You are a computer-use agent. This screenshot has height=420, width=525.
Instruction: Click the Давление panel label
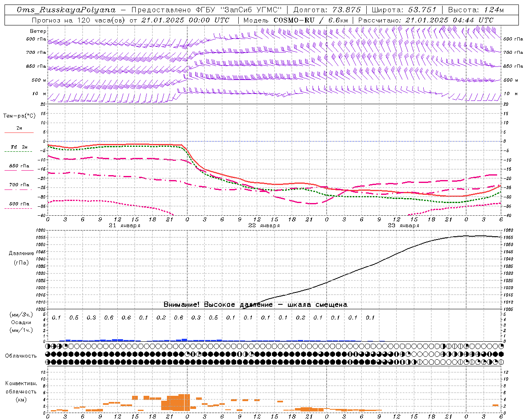click(21, 253)
